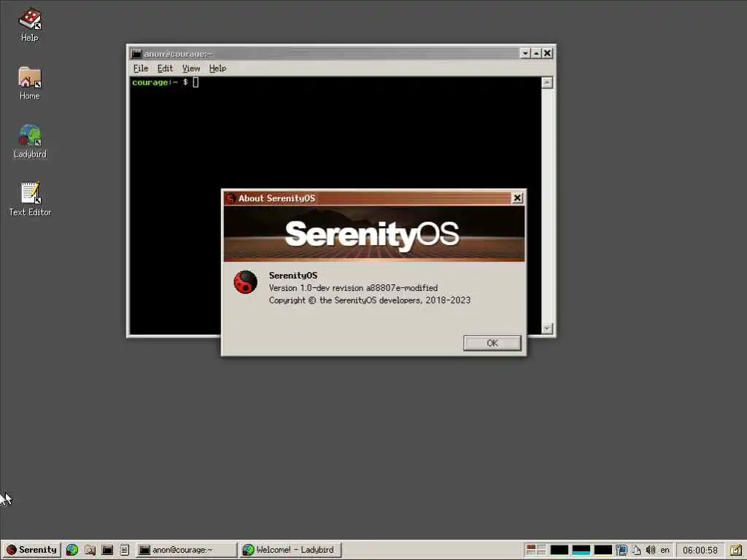Open the terminal File menu
The width and height of the screenshot is (747, 560).
click(x=141, y=68)
